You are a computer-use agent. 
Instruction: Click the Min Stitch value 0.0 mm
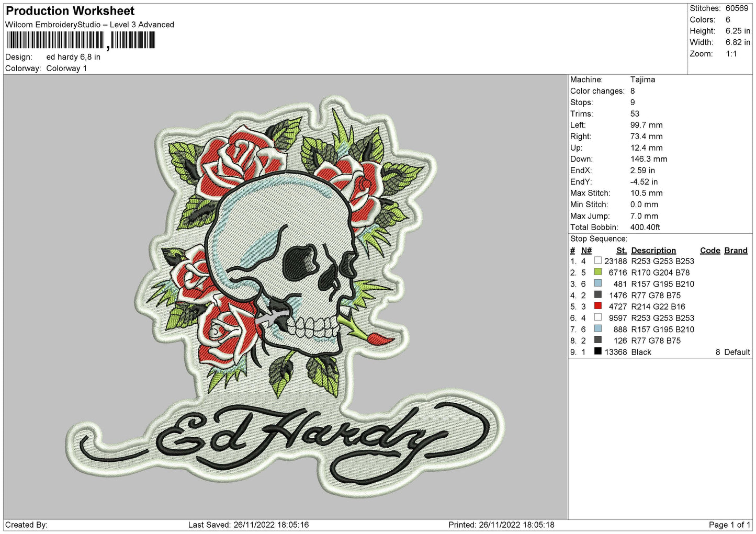(644, 204)
